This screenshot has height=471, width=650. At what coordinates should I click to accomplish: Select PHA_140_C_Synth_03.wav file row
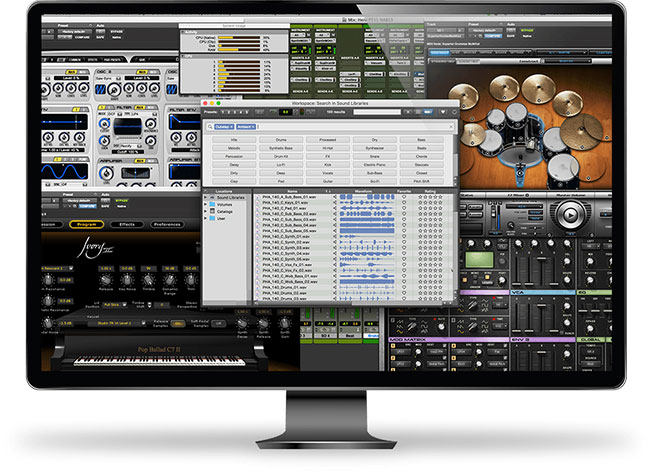pyautogui.click(x=286, y=248)
